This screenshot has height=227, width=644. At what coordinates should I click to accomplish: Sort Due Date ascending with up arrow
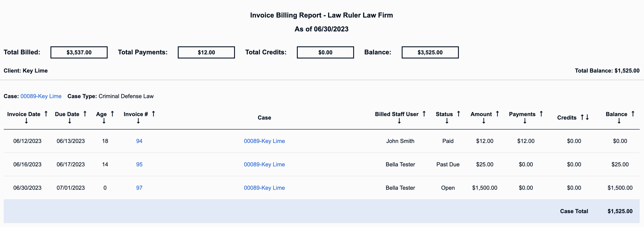(85, 114)
